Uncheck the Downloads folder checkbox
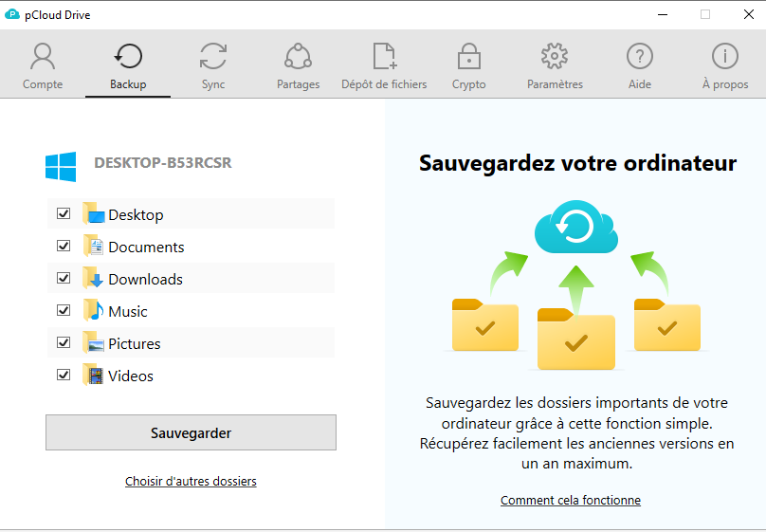Viewport: 766px width, 532px height. tap(64, 278)
